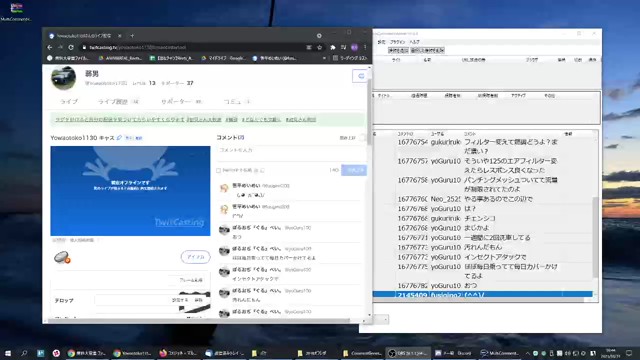Open the プラグイン menu in comment viewer
Viewport: 640px width, 360px height.
click(x=397, y=42)
